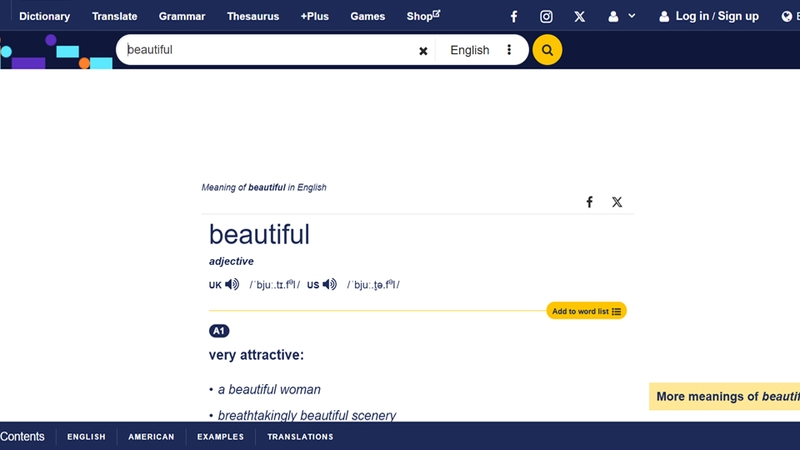The image size is (800, 450).
Task: Click 'breathtakingly beautiful scenery' example
Action: [x=307, y=415]
